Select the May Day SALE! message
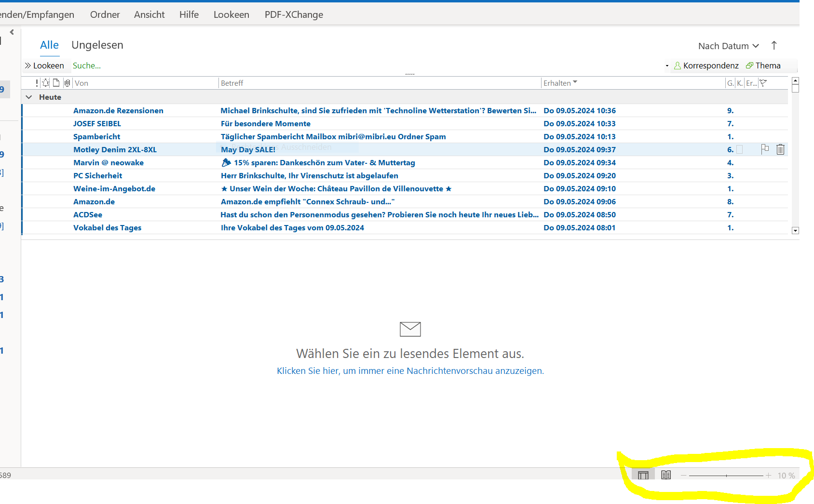The width and height of the screenshot is (814, 504). click(404, 149)
